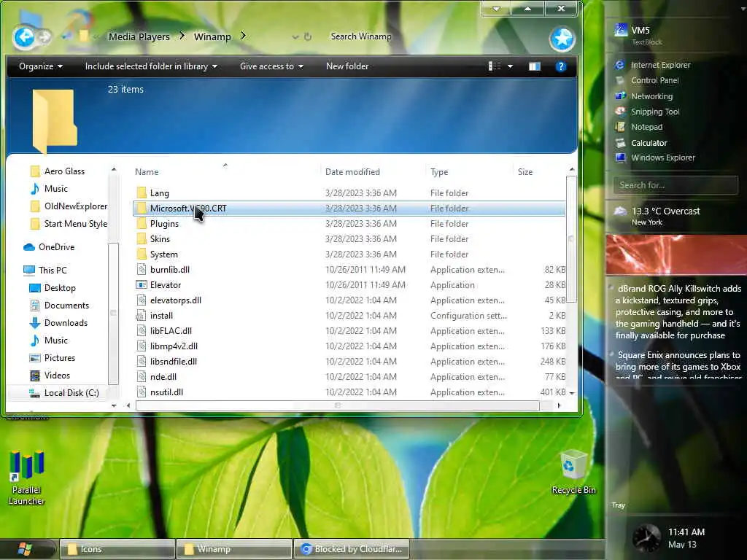Refresh the Winamp folder view
This screenshot has width=747, height=560.
(x=308, y=36)
